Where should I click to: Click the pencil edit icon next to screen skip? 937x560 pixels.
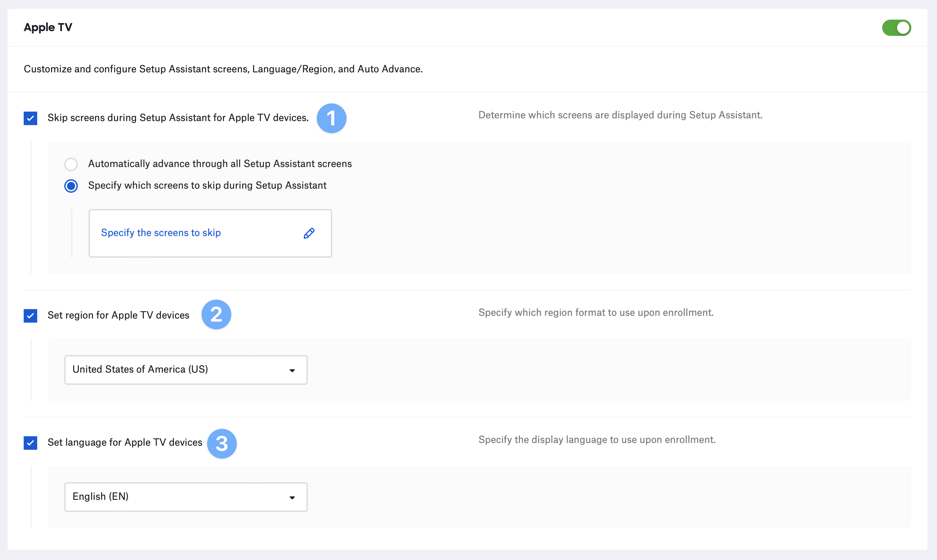tap(309, 233)
